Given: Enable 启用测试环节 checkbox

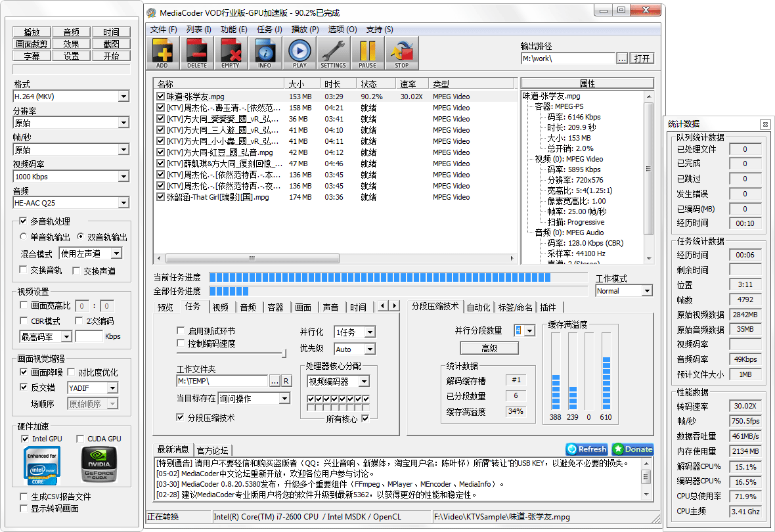Looking at the screenshot, I should tap(181, 330).
